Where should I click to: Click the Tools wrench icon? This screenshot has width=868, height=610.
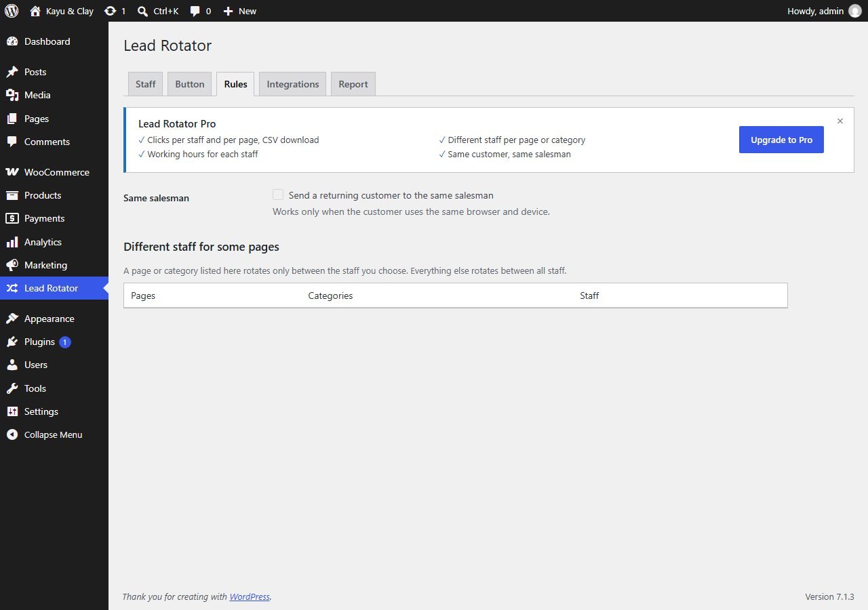click(12, 388)
